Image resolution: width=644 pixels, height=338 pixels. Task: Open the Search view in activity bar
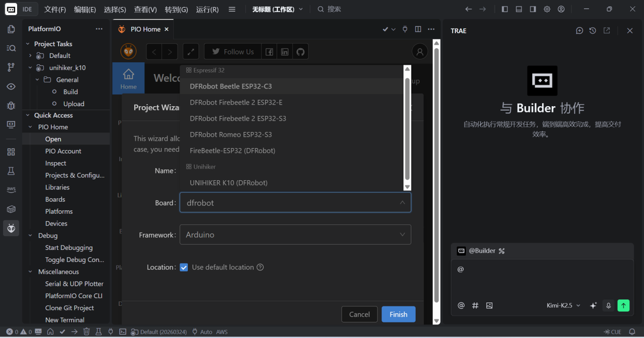(x=11, y=48)
